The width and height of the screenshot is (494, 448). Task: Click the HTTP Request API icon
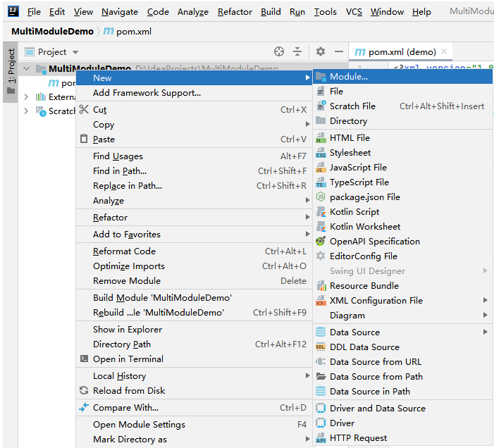(x=321, y=438)
